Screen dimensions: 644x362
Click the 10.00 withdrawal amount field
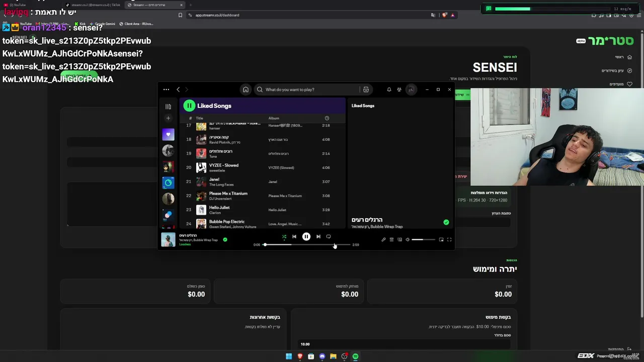point(404,344)
